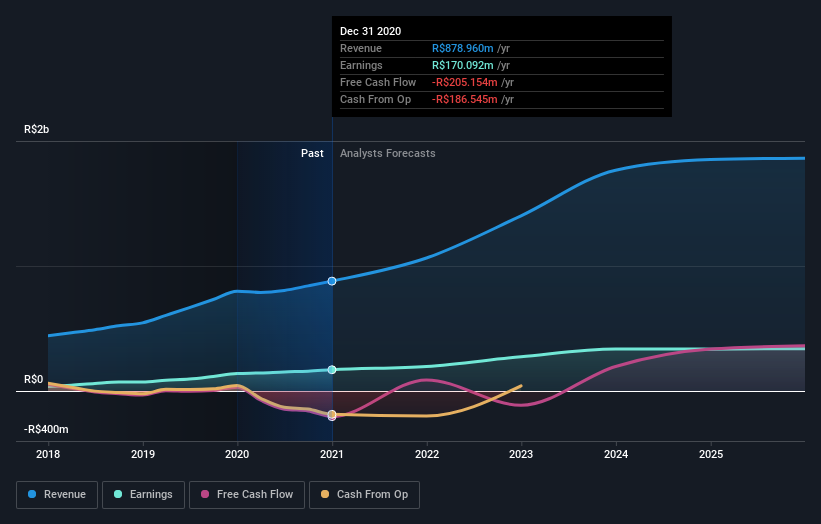
Task: Click the teal dot in the Earnings legend
Action: [x=119, y=494]
